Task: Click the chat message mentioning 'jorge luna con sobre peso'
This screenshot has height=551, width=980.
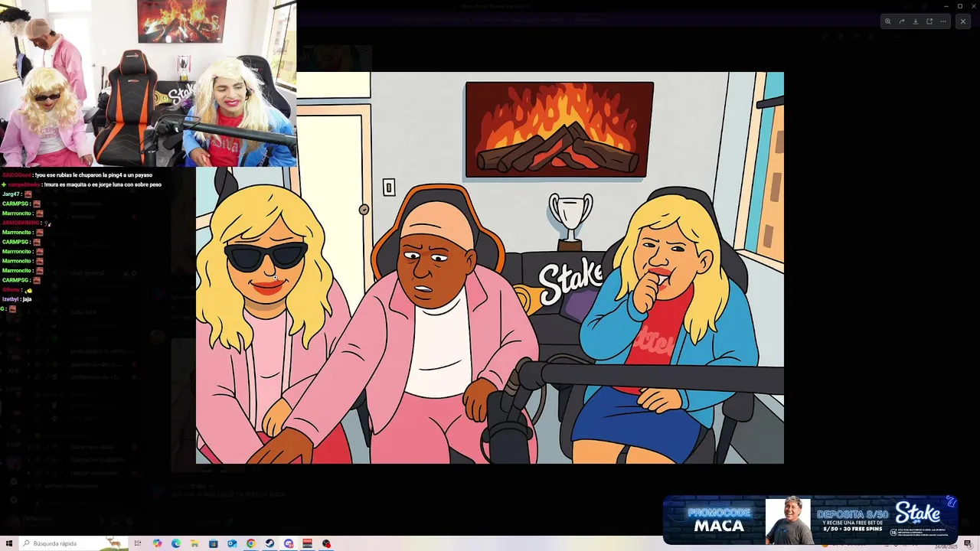Action: click(x=81, y=184)
